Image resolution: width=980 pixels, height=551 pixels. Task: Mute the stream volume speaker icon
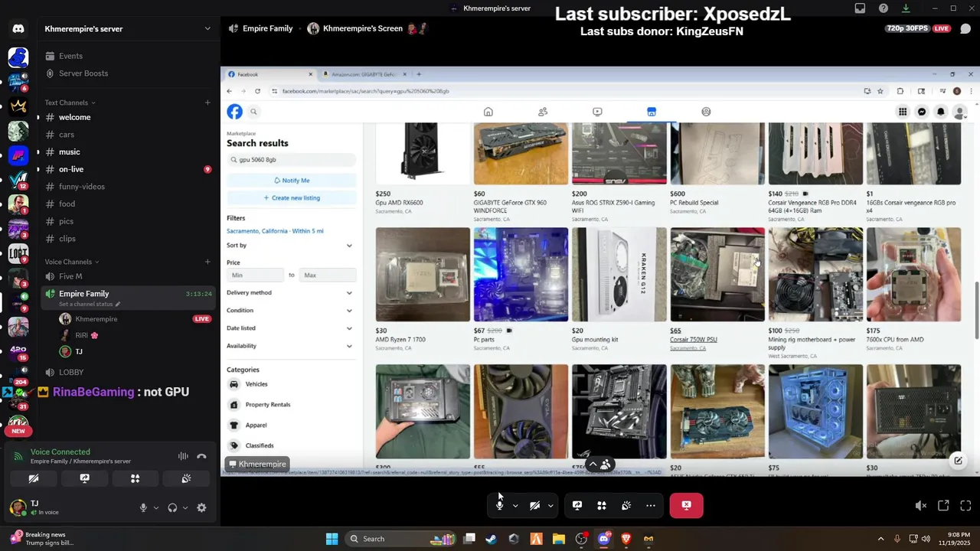[x=921, y=506]
